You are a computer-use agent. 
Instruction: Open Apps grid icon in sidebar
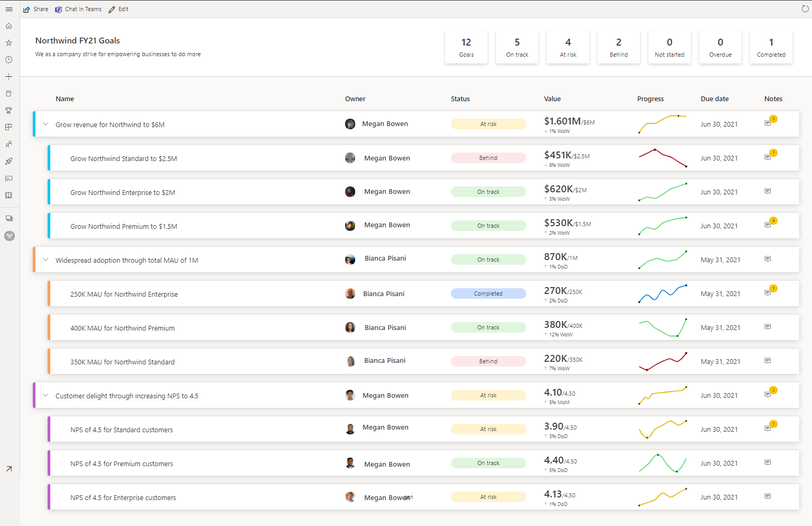[x=9, y=127]
